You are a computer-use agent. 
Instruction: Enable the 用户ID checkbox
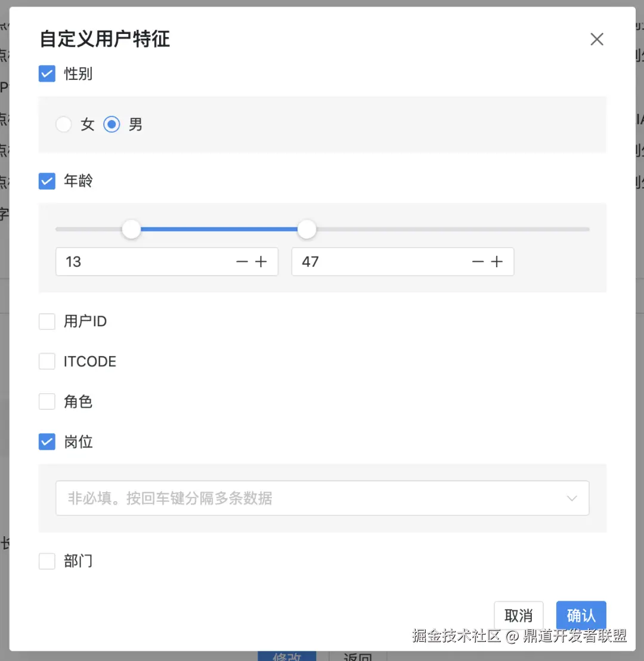(47, 321)
